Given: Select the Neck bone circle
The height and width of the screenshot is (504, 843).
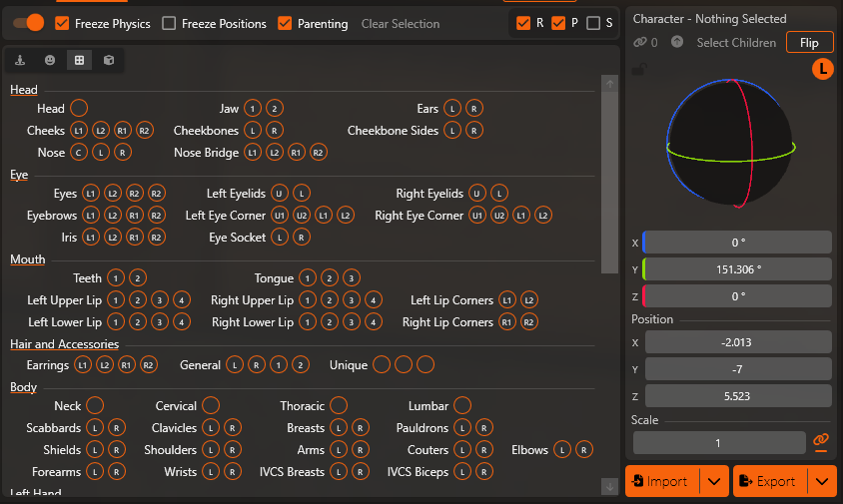Looking at the screenshot, I should (x=95, y=405).
